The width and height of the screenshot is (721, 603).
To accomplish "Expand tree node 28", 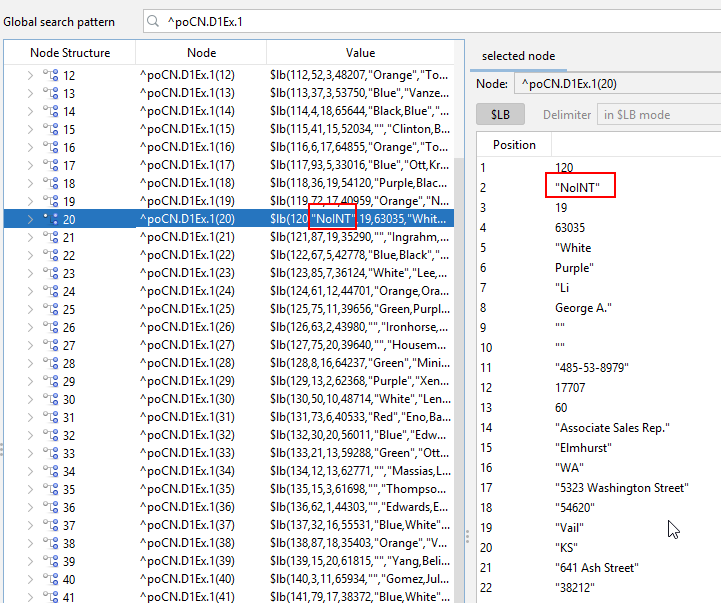I will (x=30, y=363).
